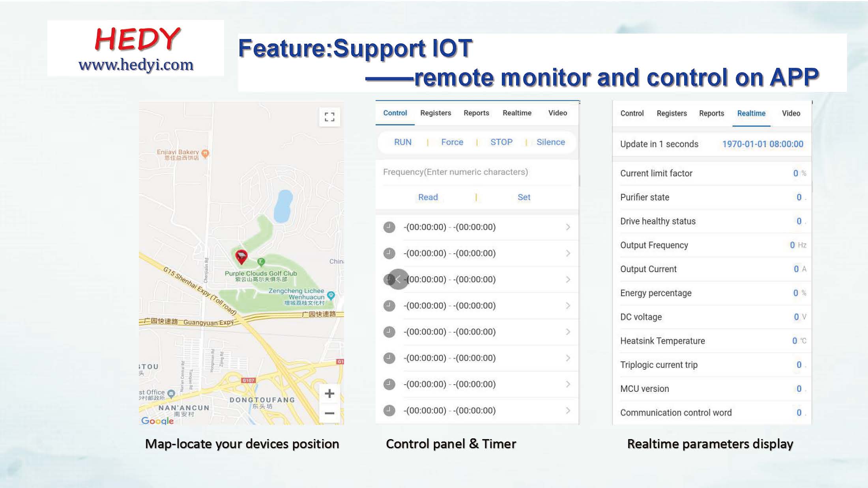Click the active toggle on third timer row
Viewport: 868px width, 488px height.
(x=394, y=279)
